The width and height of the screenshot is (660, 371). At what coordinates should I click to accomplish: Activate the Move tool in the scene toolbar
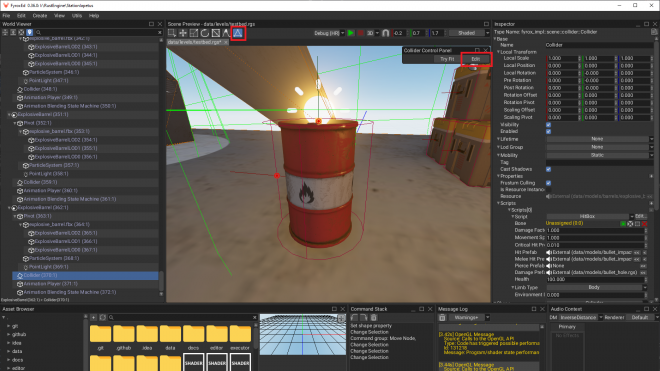click(x=183, y=33)
